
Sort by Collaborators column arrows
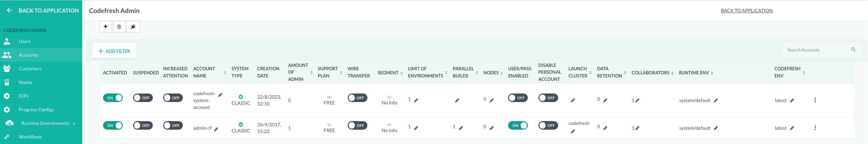(x=672, y=73)
